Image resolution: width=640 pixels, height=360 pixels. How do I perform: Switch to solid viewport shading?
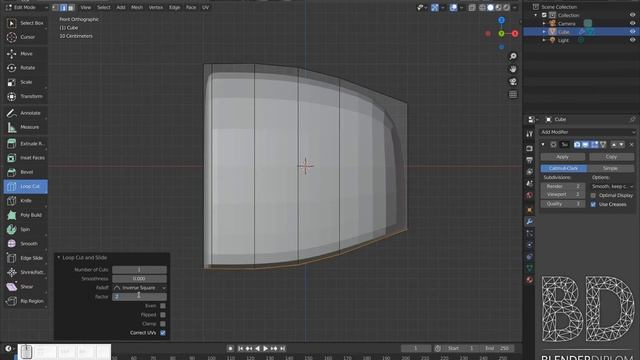pyautogui.click(x=490, y=7)
